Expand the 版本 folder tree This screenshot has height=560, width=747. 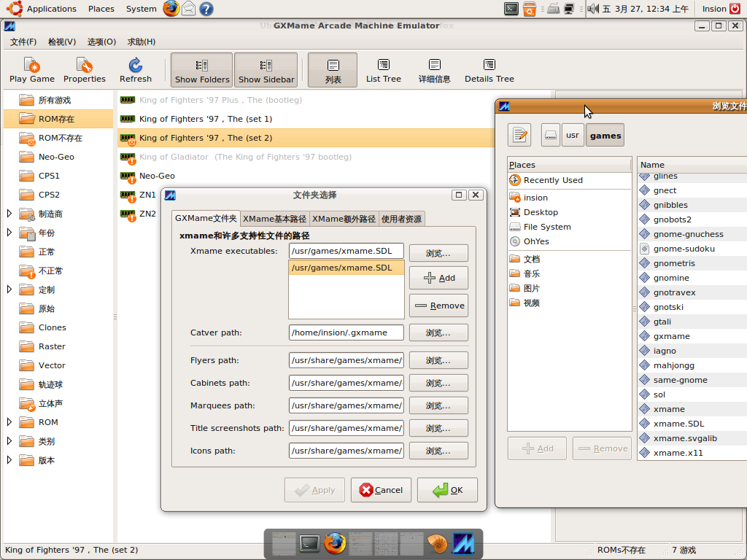pos(9,460)
